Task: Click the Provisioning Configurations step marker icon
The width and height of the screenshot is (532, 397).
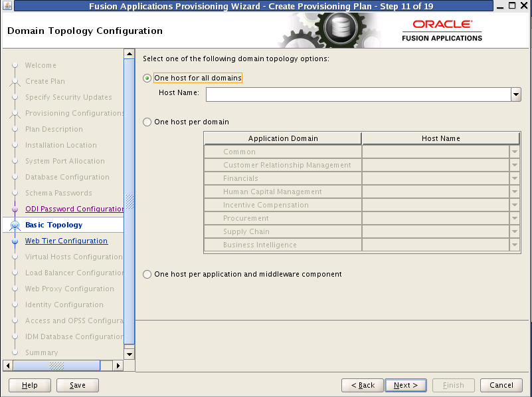Action: tap(15, 114)
